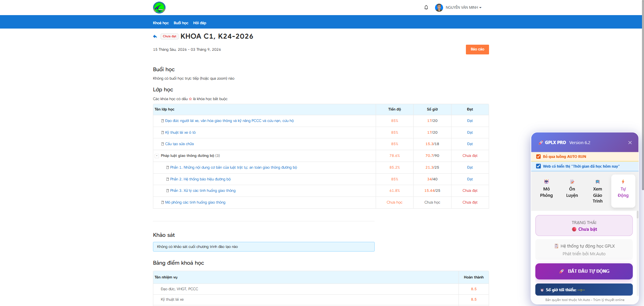Open the NGUYỄN VĂN MINH user dropdown

464,7
